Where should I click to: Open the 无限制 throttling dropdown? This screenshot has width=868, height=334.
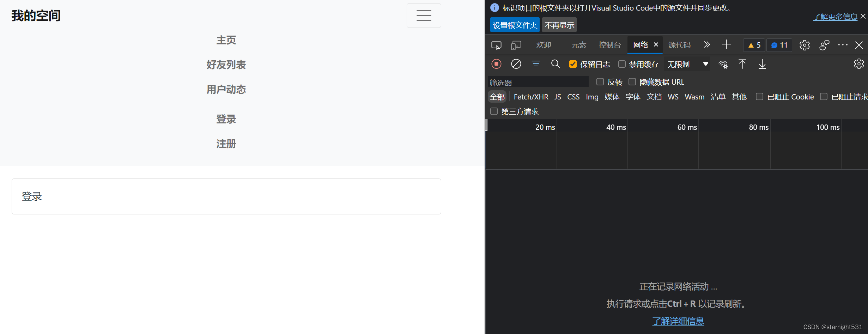pyautogui.click(x=687, y=64)
